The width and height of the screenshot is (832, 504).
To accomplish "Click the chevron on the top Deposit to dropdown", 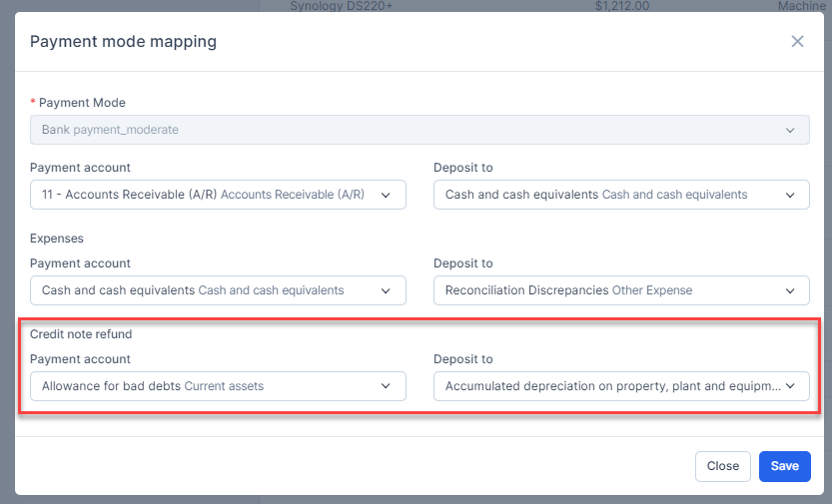I will [x=790, y=195].
